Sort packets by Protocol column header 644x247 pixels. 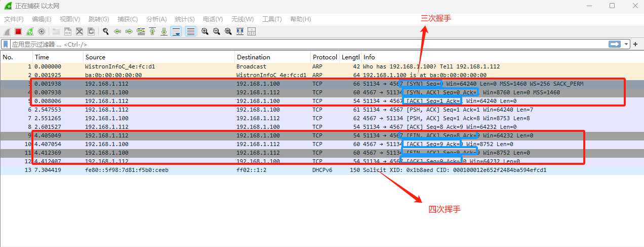point(325,57)
